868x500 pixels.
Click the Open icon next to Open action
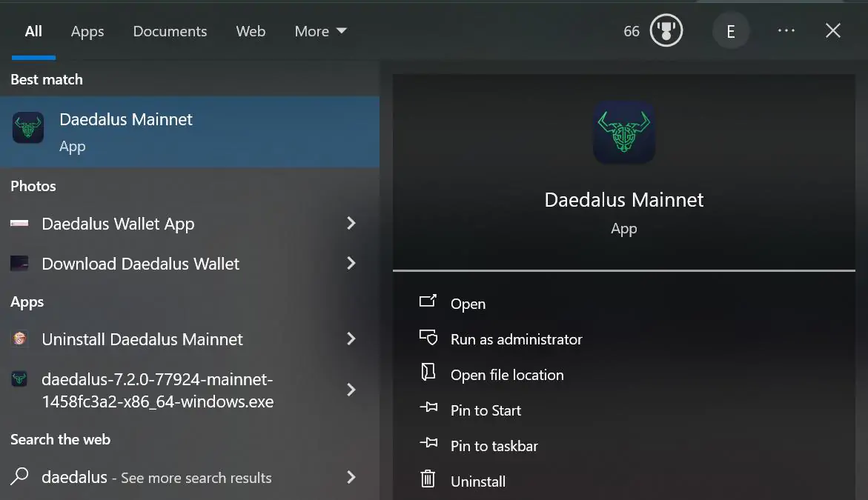428,301
